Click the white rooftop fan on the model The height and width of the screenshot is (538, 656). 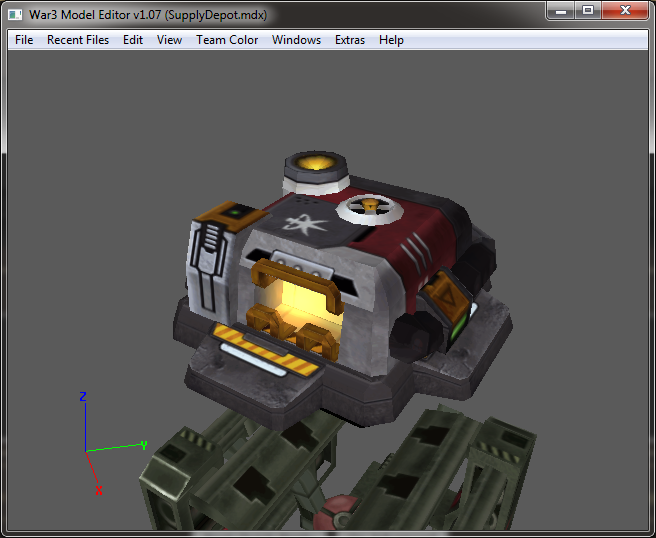pos(370,208)
